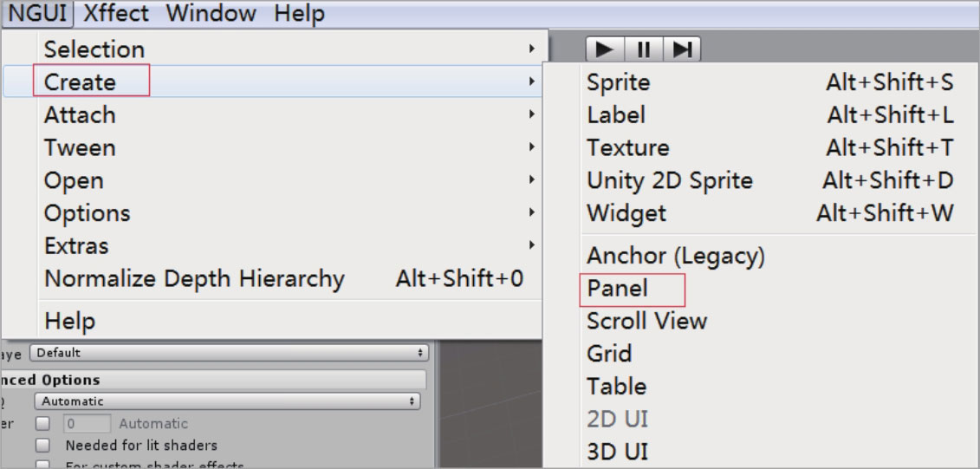
Task: Click the Play button
Action: point(604,49)
